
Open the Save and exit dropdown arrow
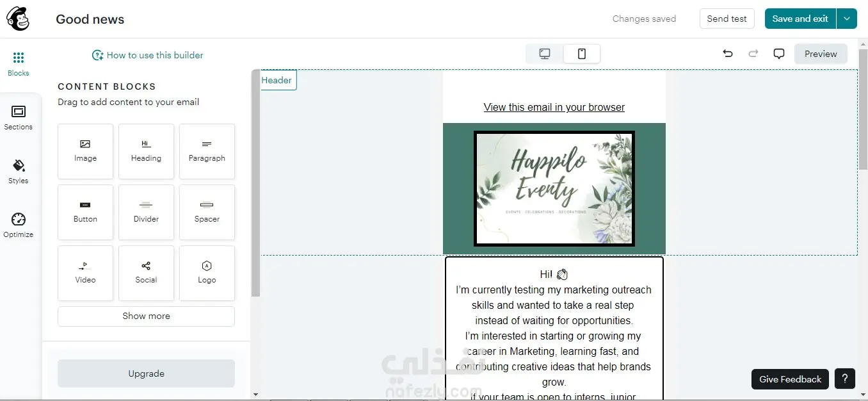click(x=847, y=19)
